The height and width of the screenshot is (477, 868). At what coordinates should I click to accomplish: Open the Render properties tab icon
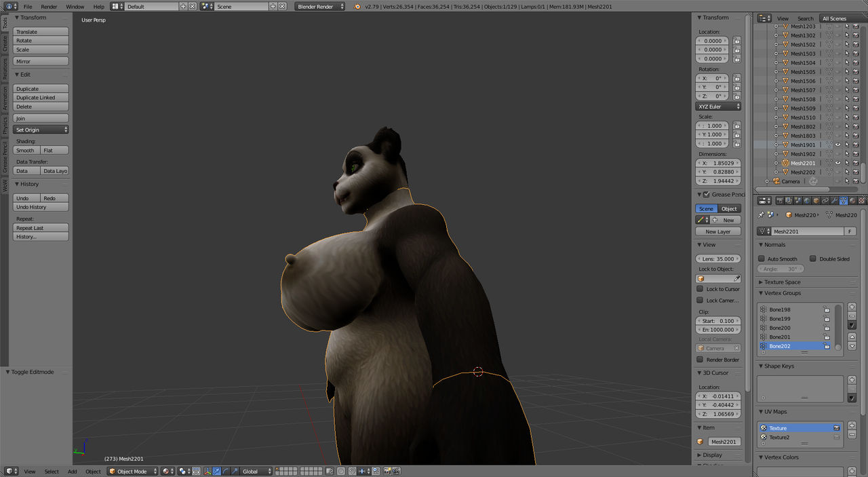click(780, 200)
